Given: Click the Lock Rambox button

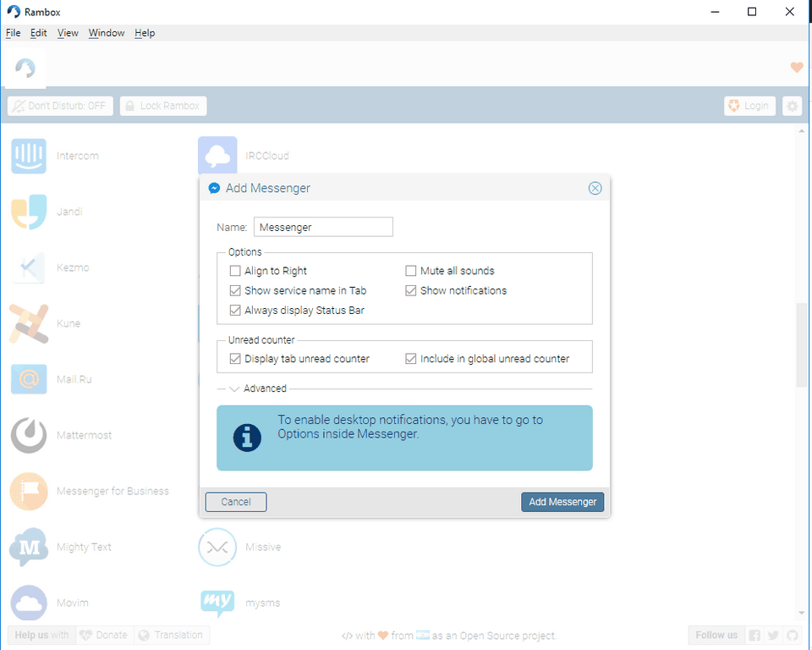Looking at the screenshot, I should pyautogui.click(x=163, y=106).
